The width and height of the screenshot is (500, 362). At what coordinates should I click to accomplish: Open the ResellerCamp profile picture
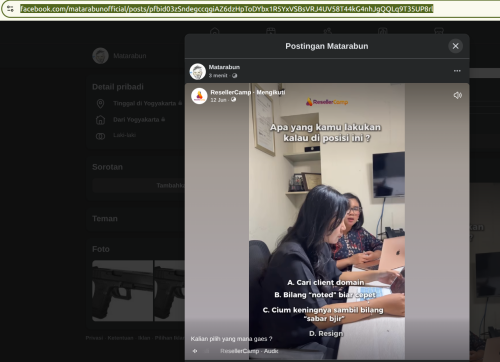click(199, 96)
